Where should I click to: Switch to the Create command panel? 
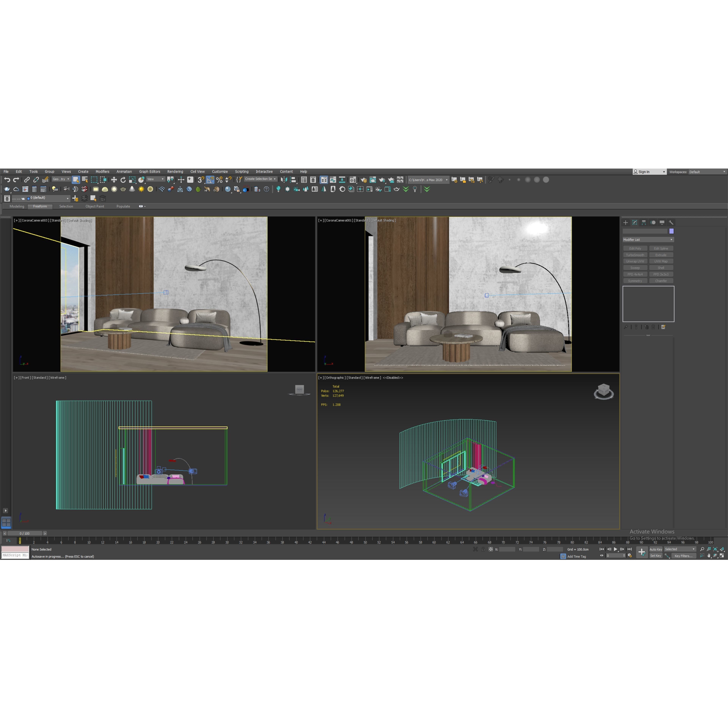click(625, 223)
